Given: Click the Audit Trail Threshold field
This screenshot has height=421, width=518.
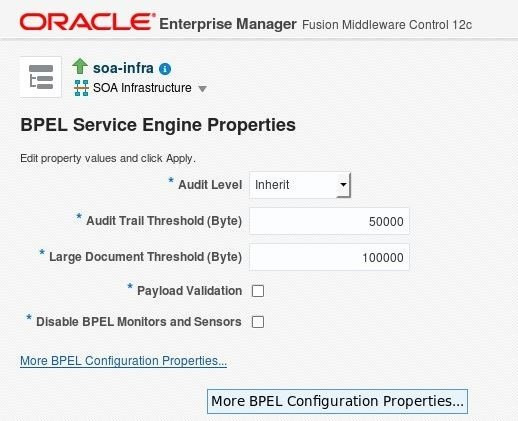Looking at the screenshot, I should click(x=329, y=221).
